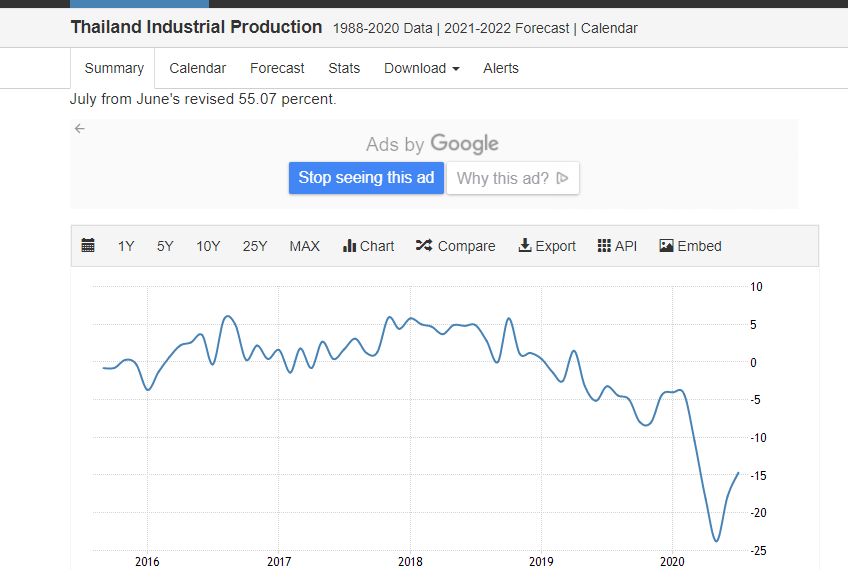This screenshot has width=848, height=570.
Task: Expand the Download dropdown menu
Action: 422,68
